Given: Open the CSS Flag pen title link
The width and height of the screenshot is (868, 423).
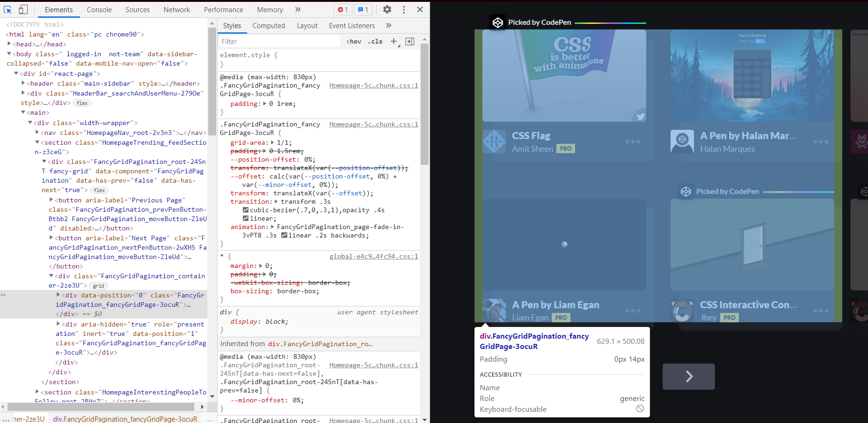Looking at the screenshot, I should (531, 136).
